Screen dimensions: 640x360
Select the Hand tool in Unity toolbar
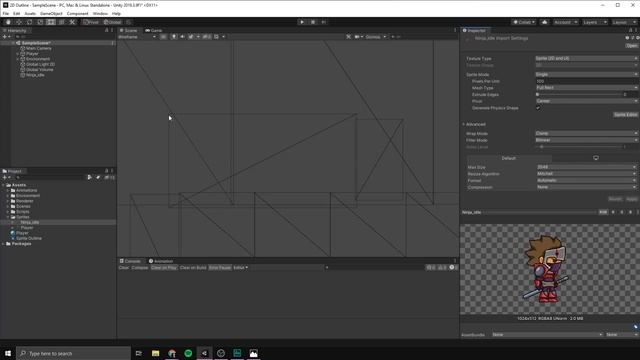coord(8,22)
